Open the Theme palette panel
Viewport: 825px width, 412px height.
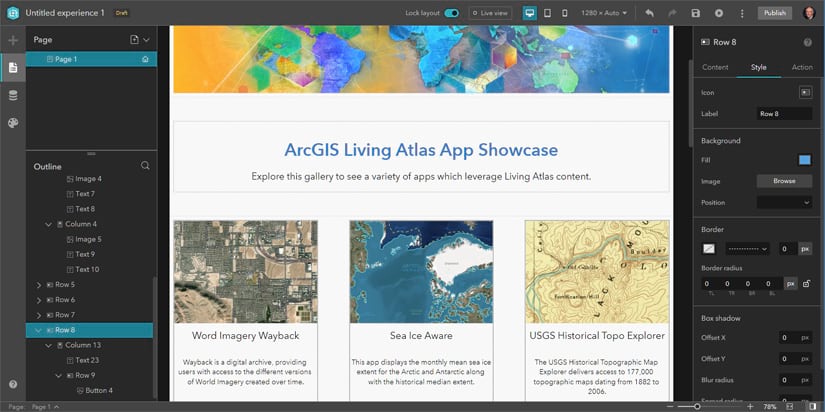point(13,123)
